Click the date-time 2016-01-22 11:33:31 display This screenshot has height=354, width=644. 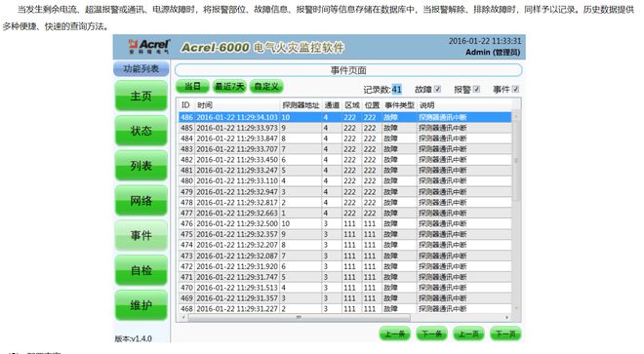click(x=485, y=41)
